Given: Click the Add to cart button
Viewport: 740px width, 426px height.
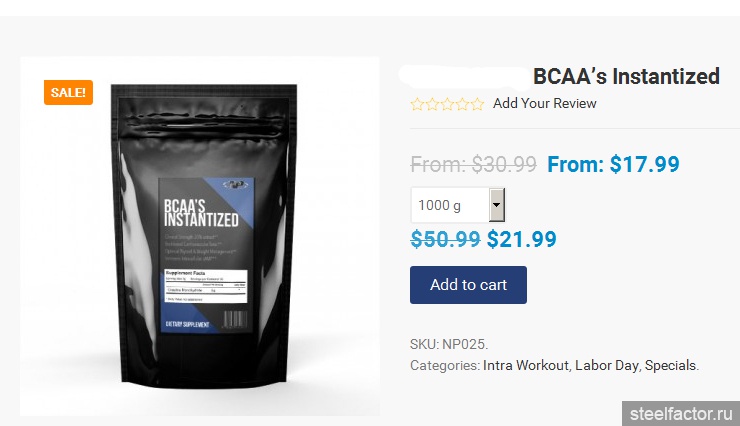Looking at the screenshot, I should tap(468, 285).
